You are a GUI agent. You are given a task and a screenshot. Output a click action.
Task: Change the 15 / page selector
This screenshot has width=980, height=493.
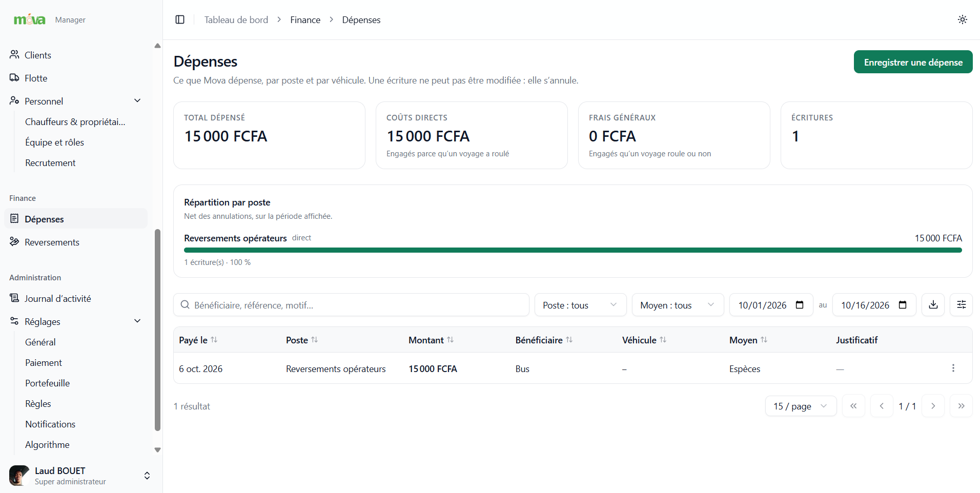coord(801,406)
